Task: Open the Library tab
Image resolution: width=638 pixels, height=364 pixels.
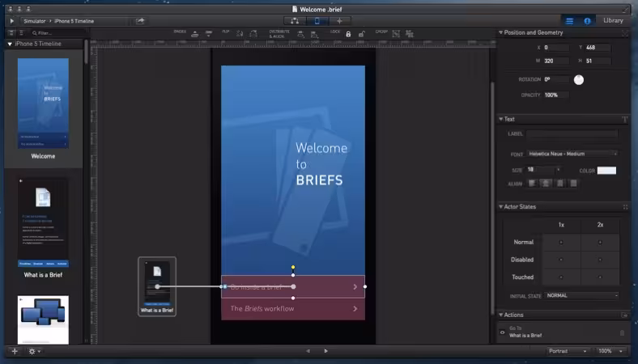Action: pyautogui.click(x=613, y=20)
